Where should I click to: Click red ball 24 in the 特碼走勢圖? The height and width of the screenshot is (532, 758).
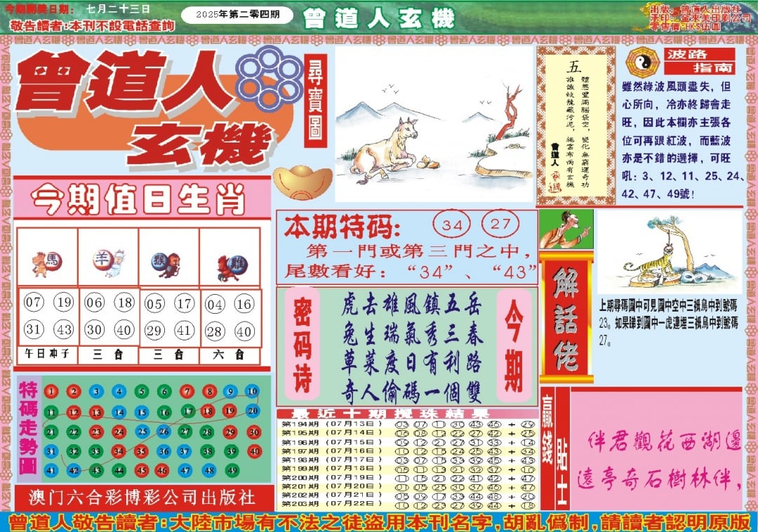[x=119, y=432]
